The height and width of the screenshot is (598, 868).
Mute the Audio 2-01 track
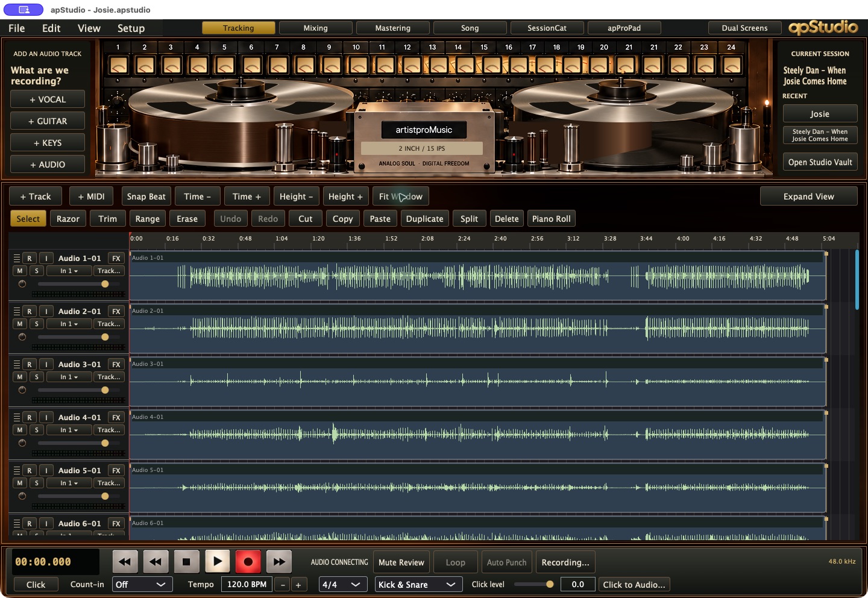(20, 324)
